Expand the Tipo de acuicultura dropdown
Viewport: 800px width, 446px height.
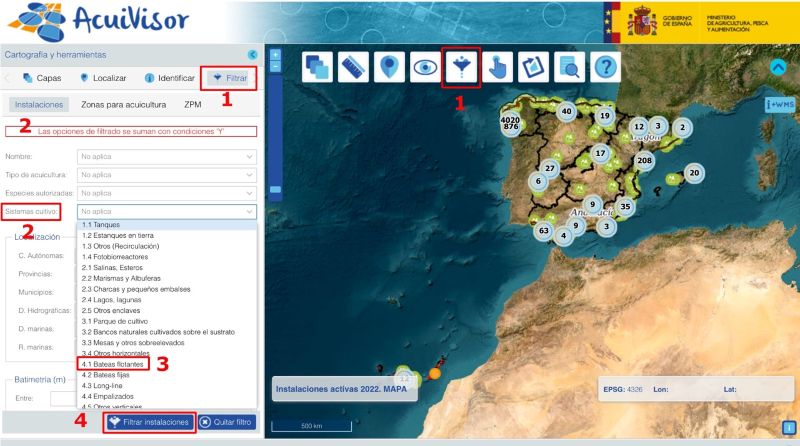[x=166, y=175]
